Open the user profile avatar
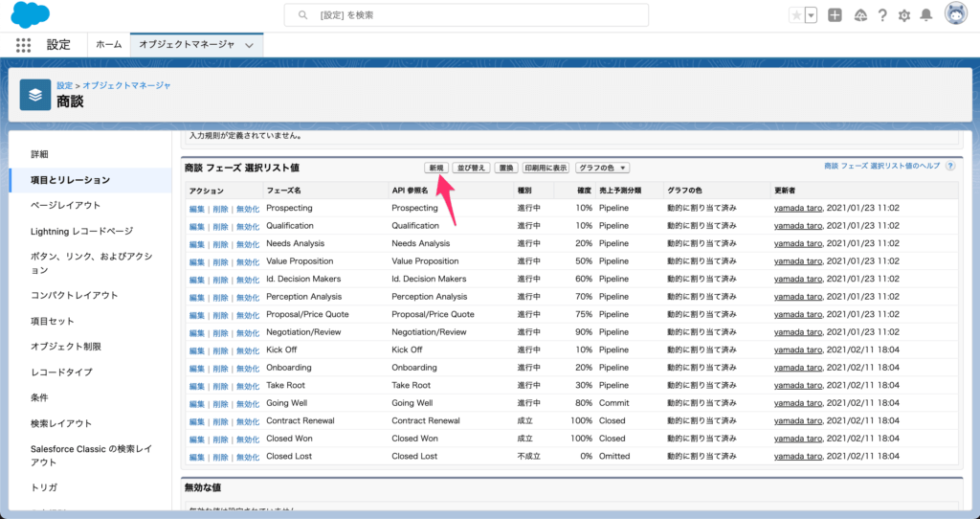Screen dimensions: 980x519 [x=956, y=14]
